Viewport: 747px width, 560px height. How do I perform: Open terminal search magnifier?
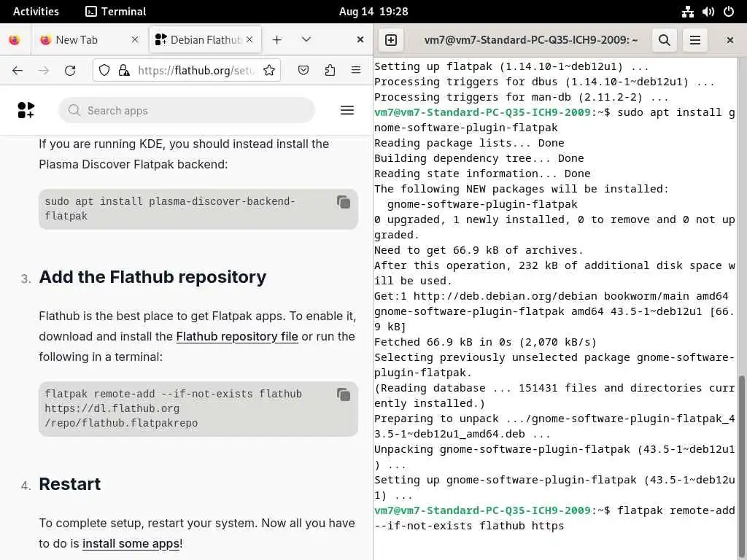(664, 40)
